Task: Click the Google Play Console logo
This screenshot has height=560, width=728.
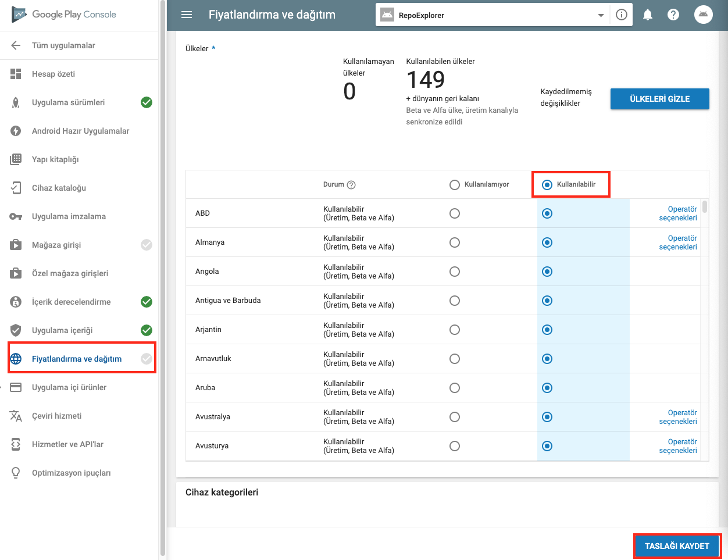Action: pos(64,15)
